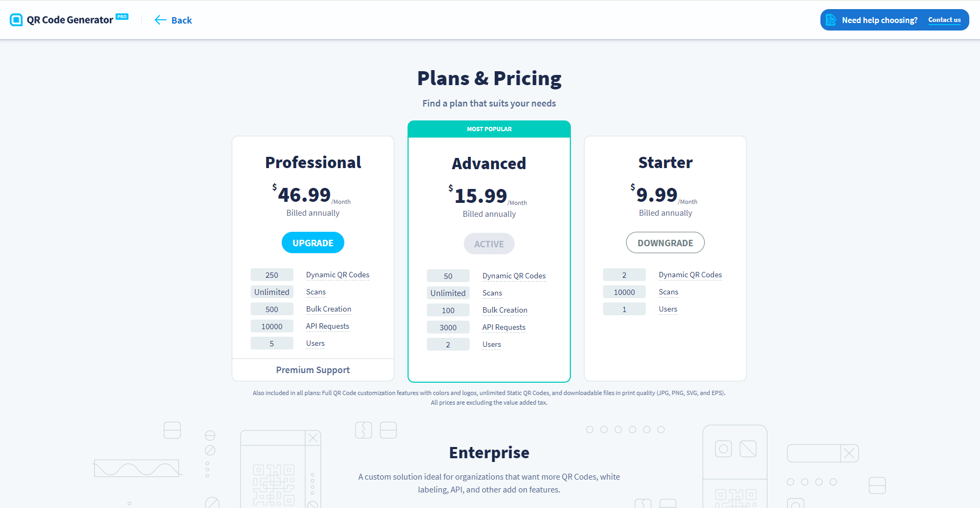Click the help document icon beside 'Need help choosing?'
Screen dimensions: 980x508
click(x=831, y=20)
